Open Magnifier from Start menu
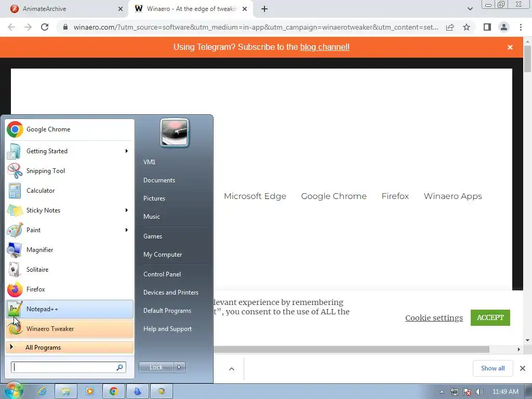 coord(70,249)
